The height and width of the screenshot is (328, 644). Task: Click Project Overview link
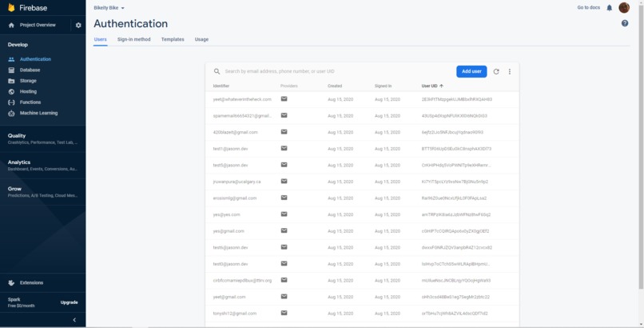click(x=38, y=25)
